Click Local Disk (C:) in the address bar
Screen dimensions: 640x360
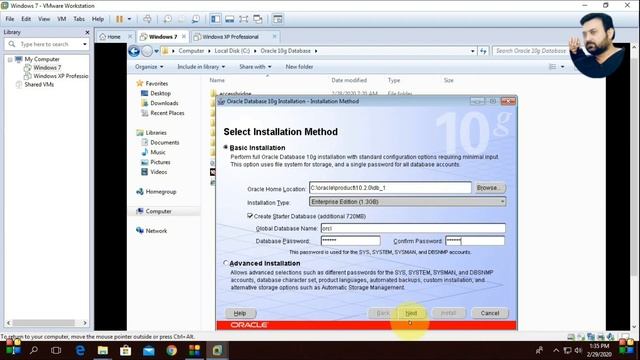click(x=232, y=51)
